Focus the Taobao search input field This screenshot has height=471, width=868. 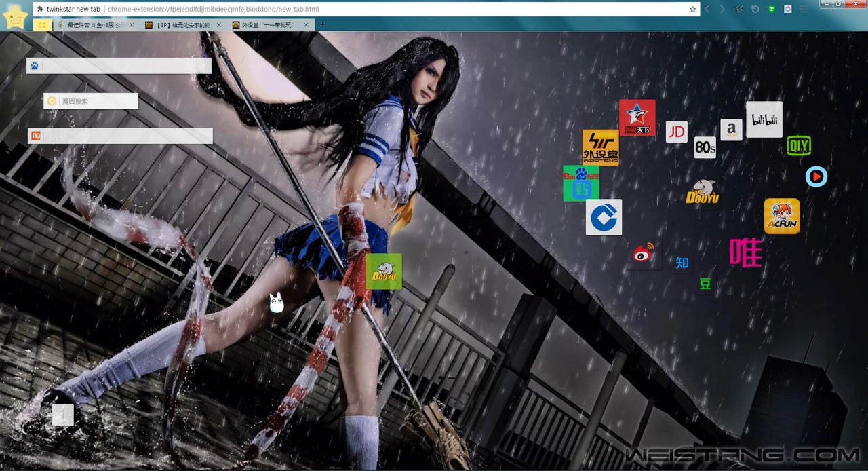coord(120,136)
